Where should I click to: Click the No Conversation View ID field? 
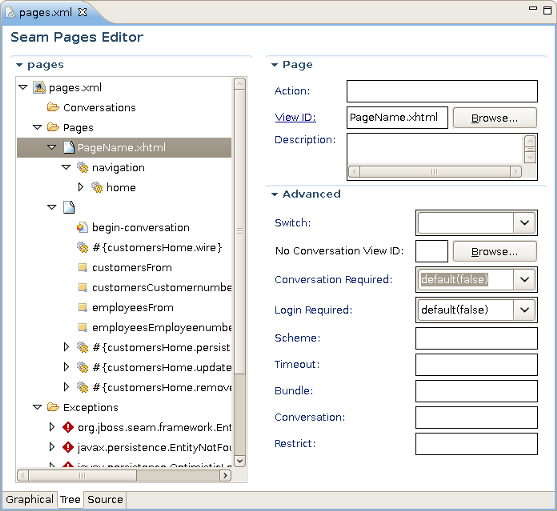431,251
